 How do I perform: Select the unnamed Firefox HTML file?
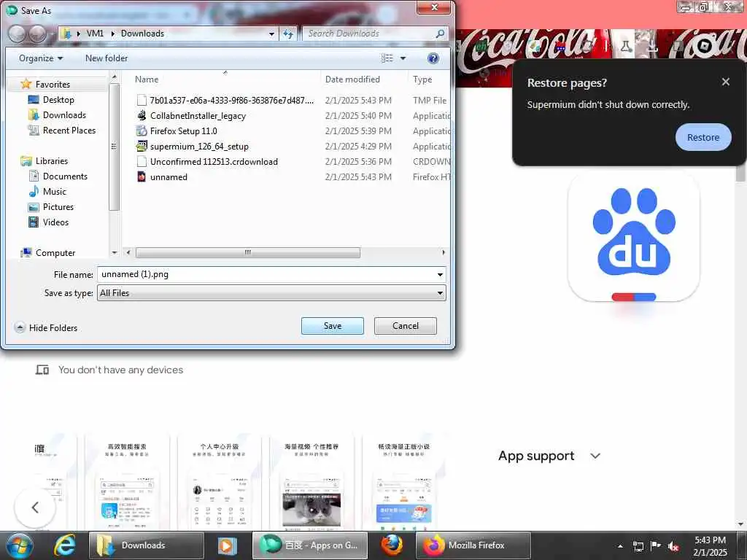[x=169, y=176]
